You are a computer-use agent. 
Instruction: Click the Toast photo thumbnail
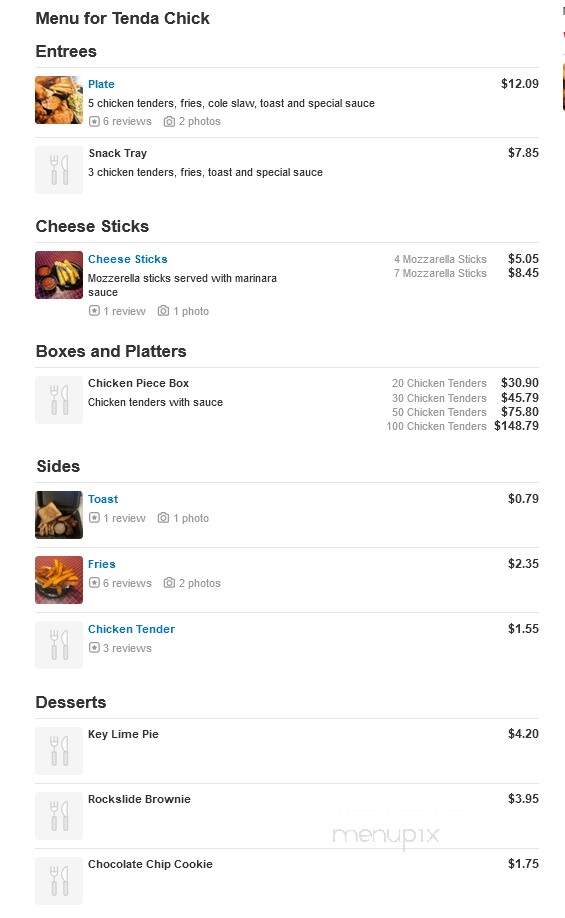pyautogui.click(x=59, y=515)
